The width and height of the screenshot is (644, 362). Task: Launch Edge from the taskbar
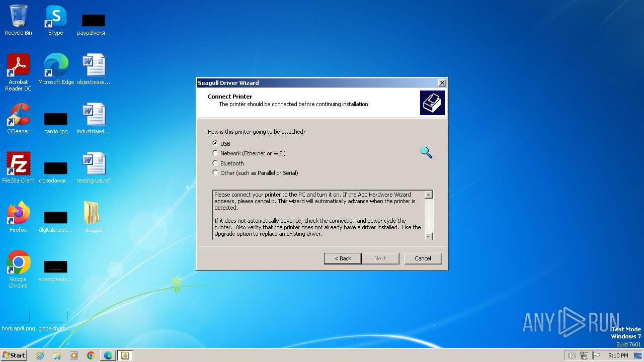pyautogui.click(x=108, y=355)
